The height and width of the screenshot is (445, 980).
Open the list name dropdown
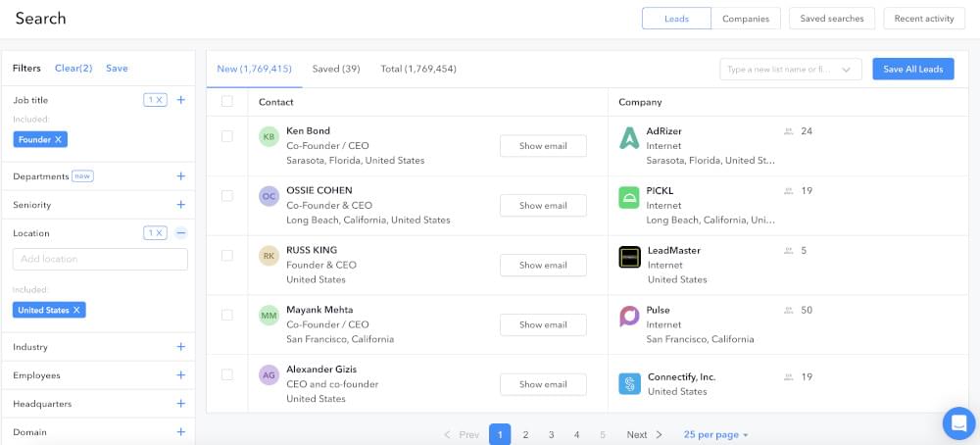click(x=847, y=70)
